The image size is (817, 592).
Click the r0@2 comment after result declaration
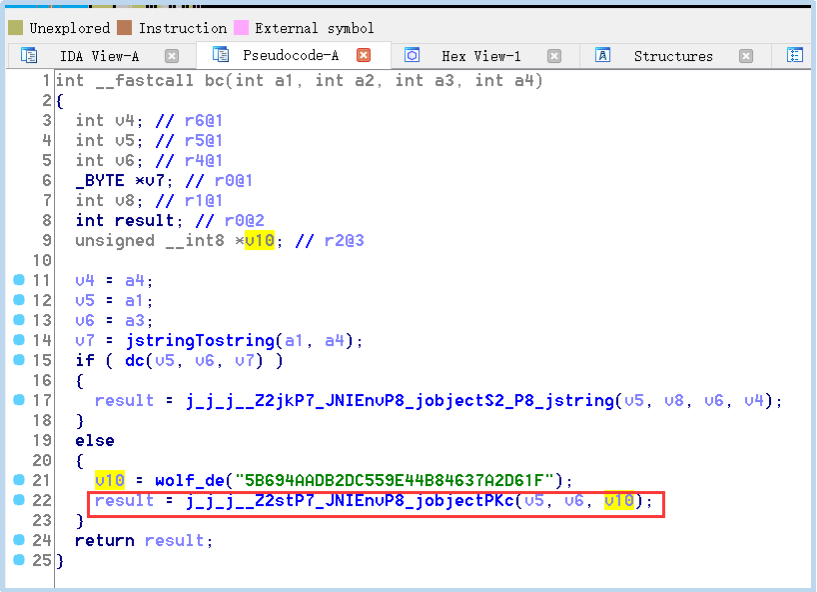[244, 220]
